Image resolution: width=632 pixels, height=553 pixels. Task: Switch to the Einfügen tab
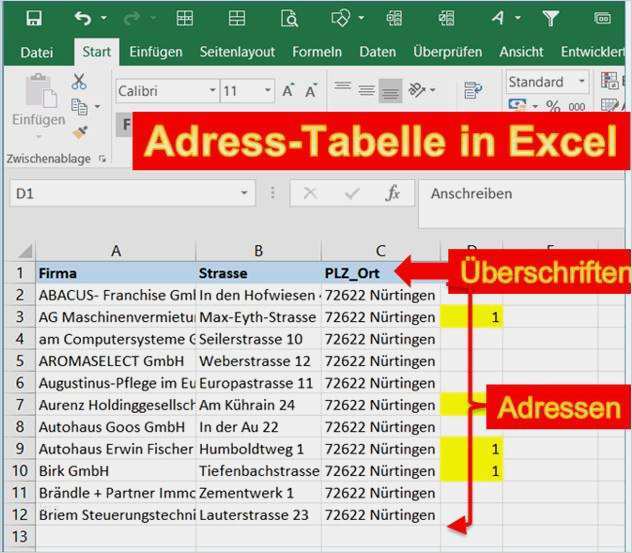(156, 52)
